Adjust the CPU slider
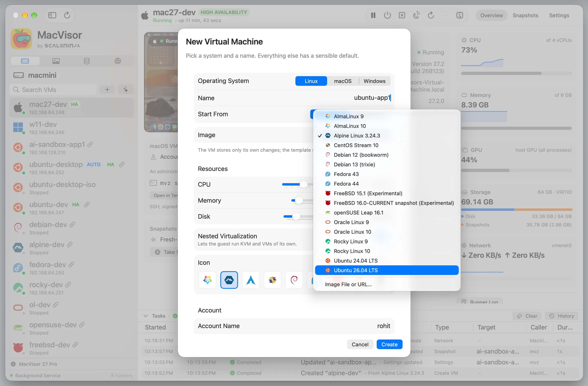The image size is (588, 386). (x=303, y=184)
